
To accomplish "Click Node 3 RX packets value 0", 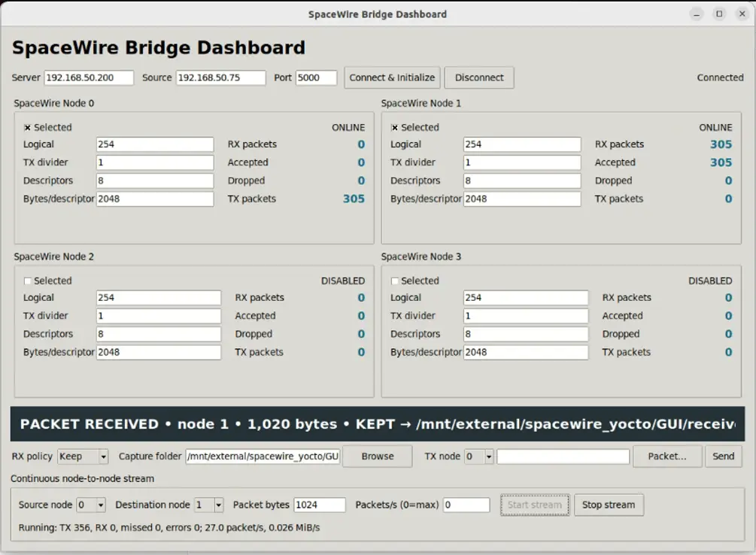I will (728, 298).
